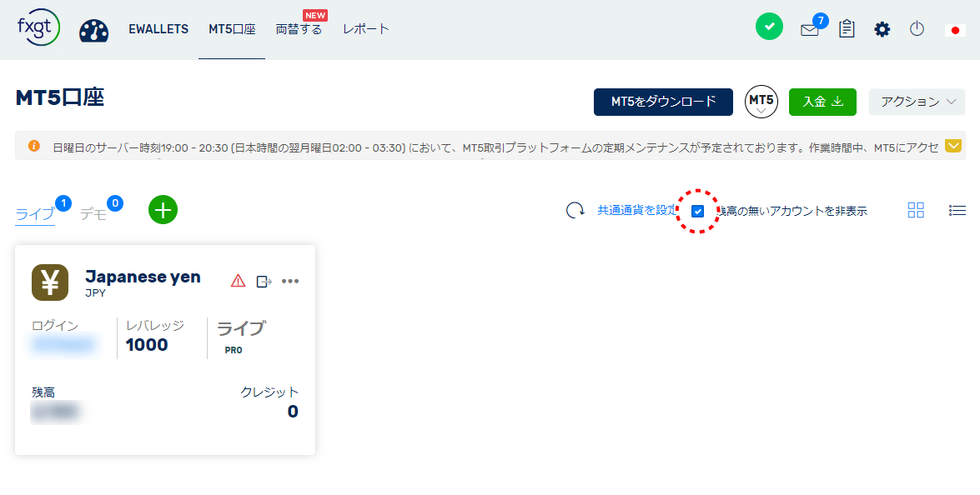This screenshot has width=980, height=495.
Task: Open the EWALLETS menu
Action: pyautogui.click(x=158, y=29)
